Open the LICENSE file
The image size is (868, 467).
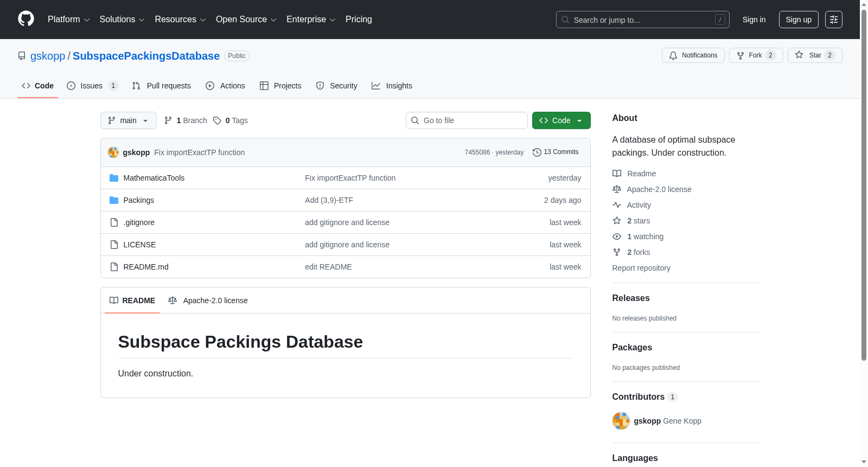[x=139, y=245]
